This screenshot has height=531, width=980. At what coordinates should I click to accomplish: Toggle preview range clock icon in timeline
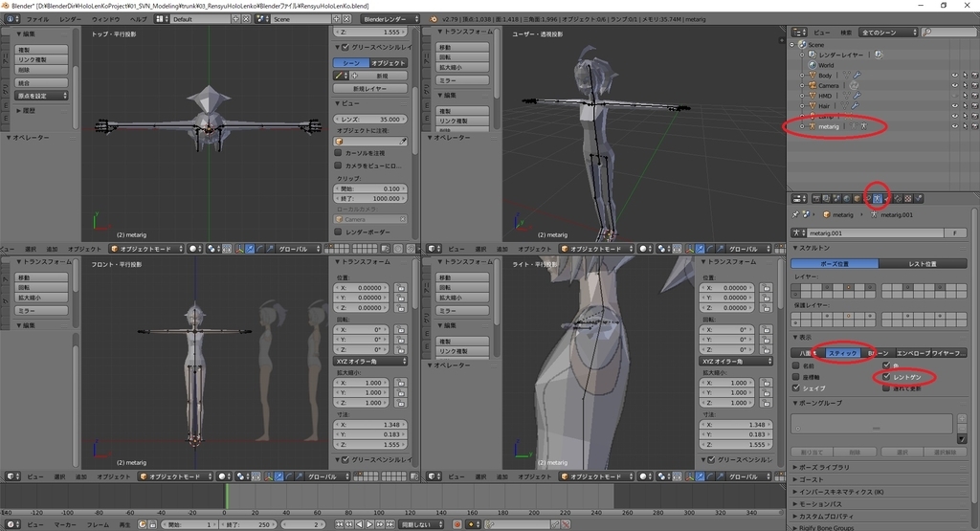[143, 524]
